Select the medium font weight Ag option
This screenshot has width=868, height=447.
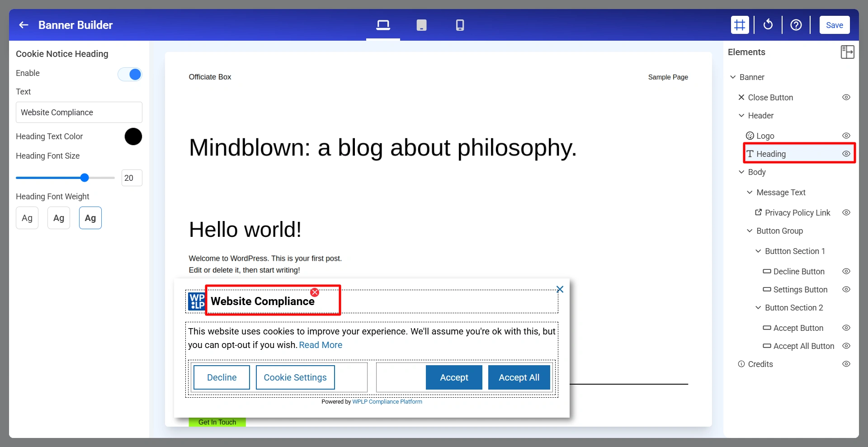(x=59, y=218)
